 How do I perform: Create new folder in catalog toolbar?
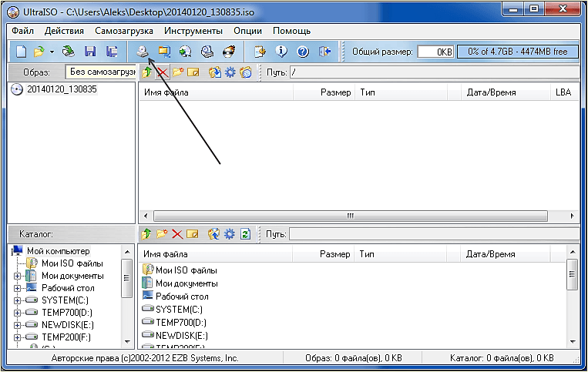162,234
